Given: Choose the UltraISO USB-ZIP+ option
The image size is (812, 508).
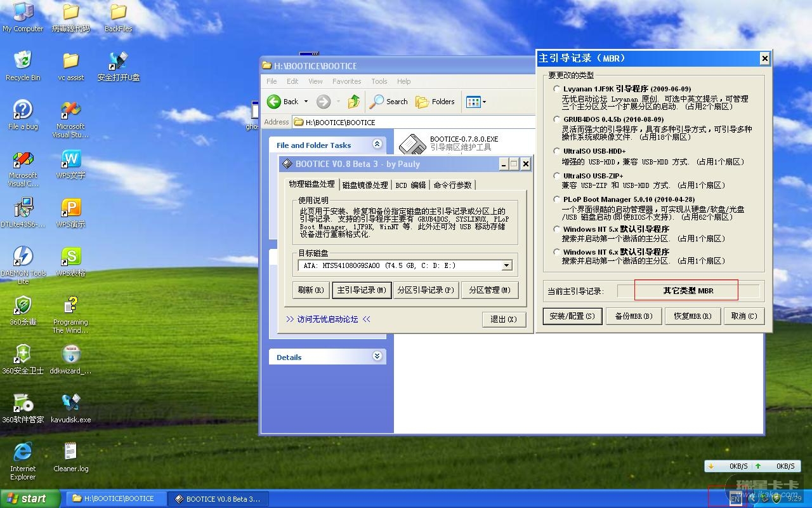Looking at the screenshot, I should [557, 176].
